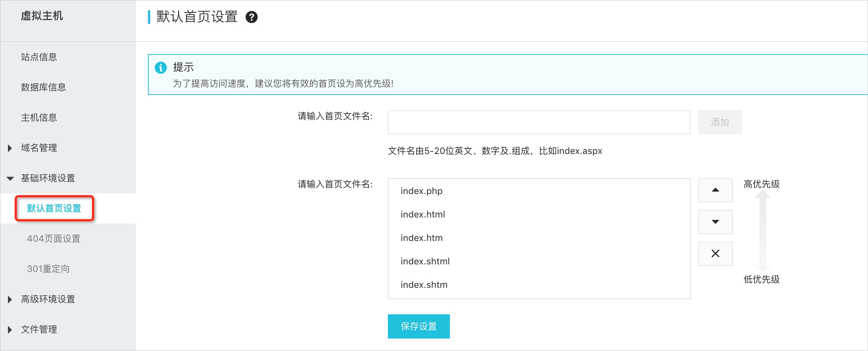Viewport: 868px width, 351px height.
Task: Click the homepage filename input field
Action: [x=539, y=122]
